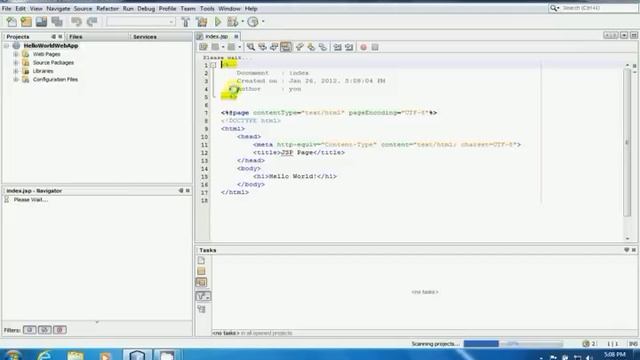Expand Libraries folder node
640x360 pixels.
(x=16, y=71)
